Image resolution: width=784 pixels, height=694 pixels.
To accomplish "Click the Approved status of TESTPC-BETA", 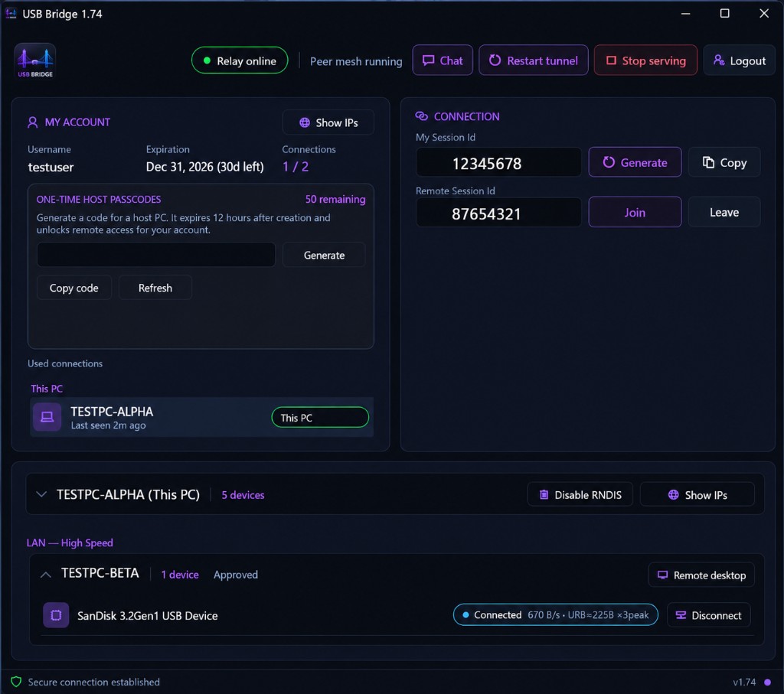I will pyautogui.click(x=236, y=575).
